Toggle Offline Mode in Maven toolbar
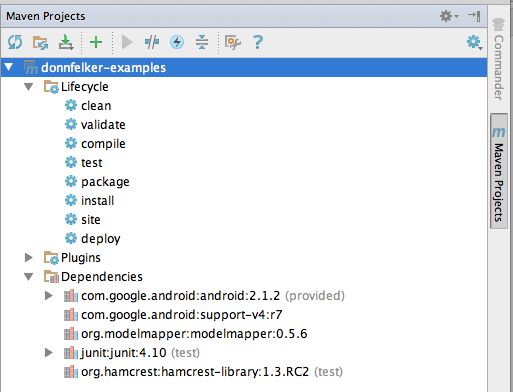 [x=152, y=42]
